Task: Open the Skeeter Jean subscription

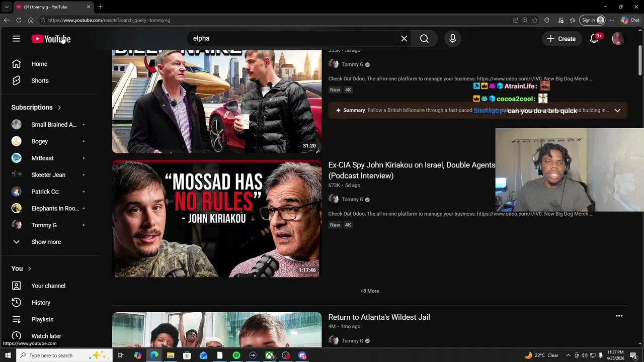Action: click(49, 174)
